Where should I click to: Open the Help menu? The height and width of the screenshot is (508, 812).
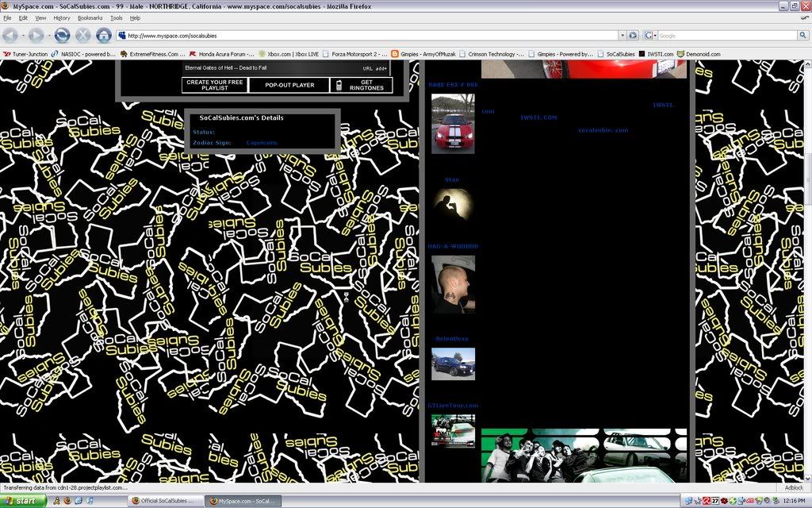[135, 17]
